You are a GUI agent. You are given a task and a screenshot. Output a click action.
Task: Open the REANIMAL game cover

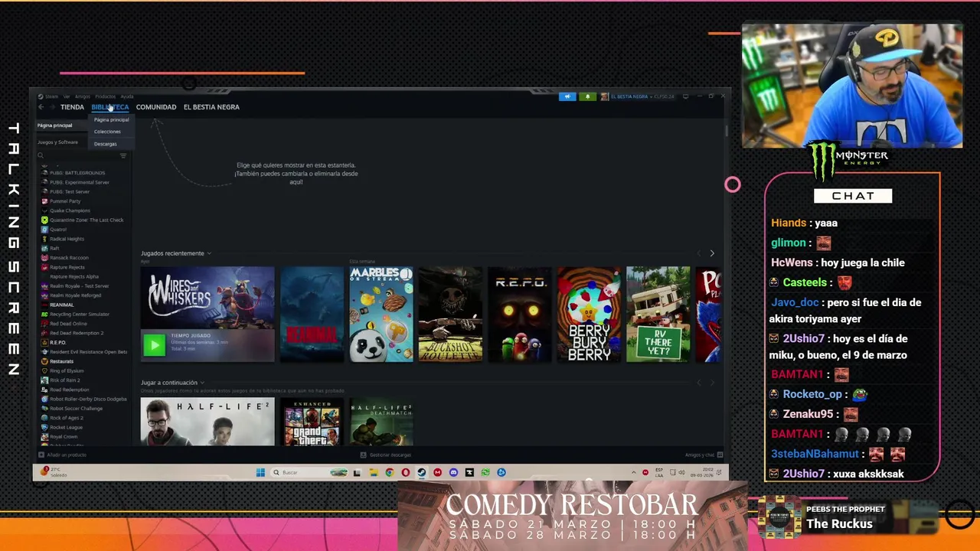[x=312, y=314]
